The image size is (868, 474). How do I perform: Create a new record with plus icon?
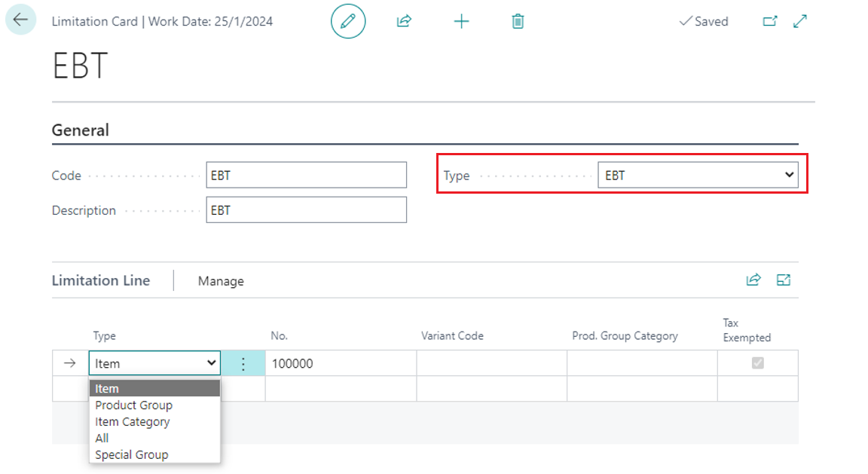point(461,21)
